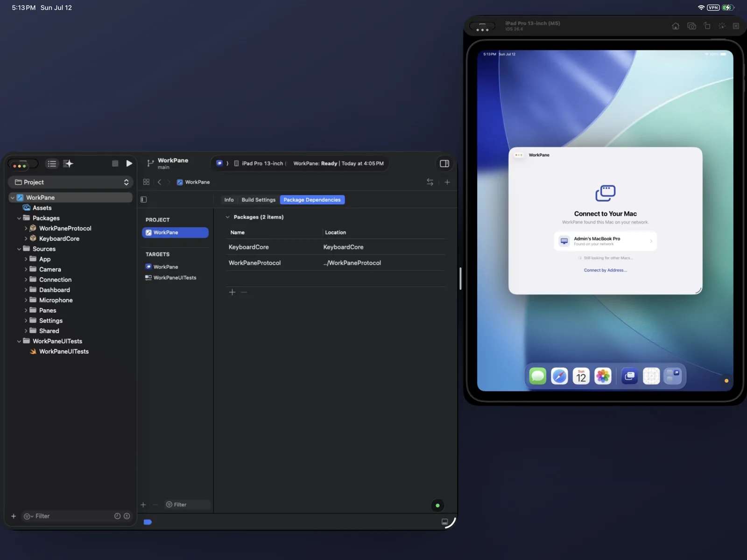This screenshot has height=560, width=747.
Task: Click the WorkPane scheme icon in toolbar
Action: 219,163
